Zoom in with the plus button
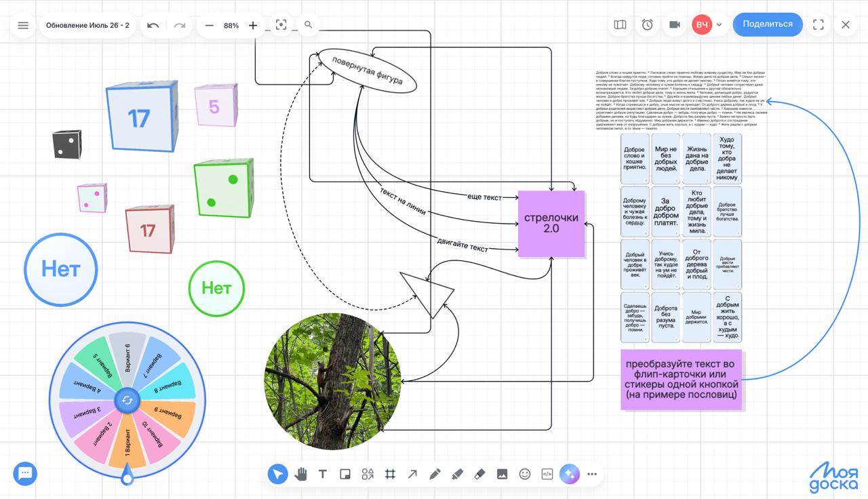The image size is (868, 499). [x=253, y=26]
